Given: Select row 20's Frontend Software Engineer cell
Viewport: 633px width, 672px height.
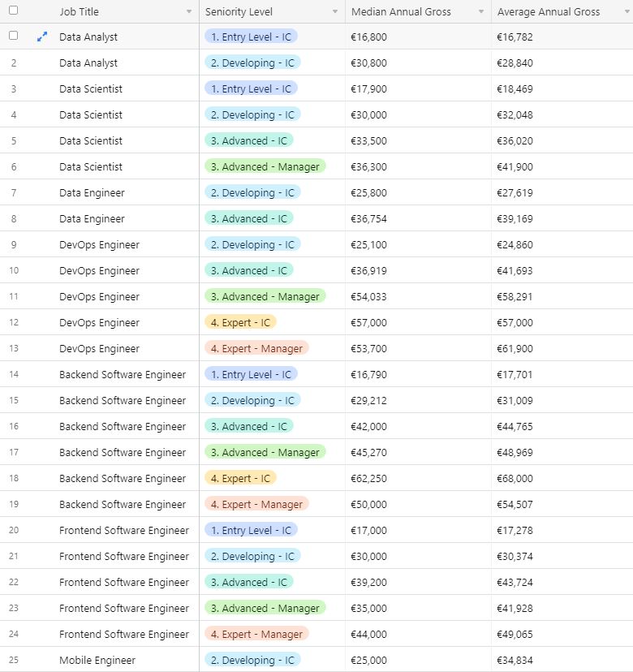Looking at the screenshot, I should tap(123, 530).
